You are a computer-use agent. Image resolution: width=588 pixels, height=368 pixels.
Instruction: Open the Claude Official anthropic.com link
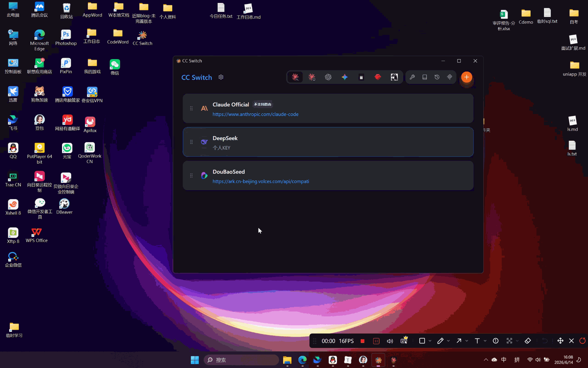[255, 114]
